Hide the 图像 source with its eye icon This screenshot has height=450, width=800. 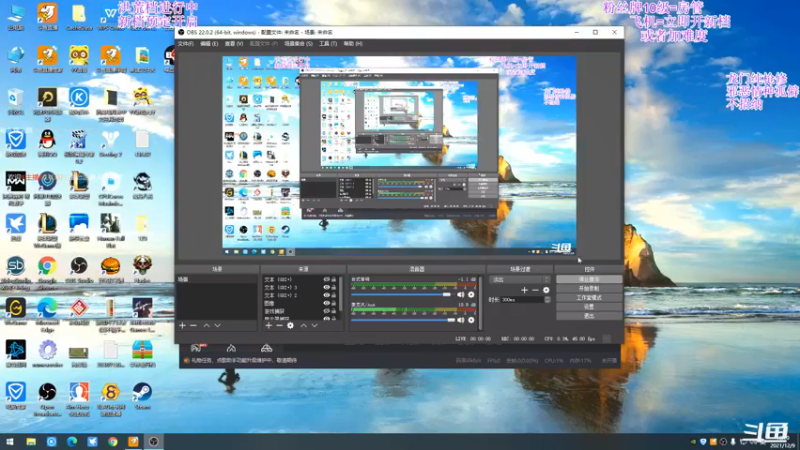pyautogui.click(x=327, y=303)
